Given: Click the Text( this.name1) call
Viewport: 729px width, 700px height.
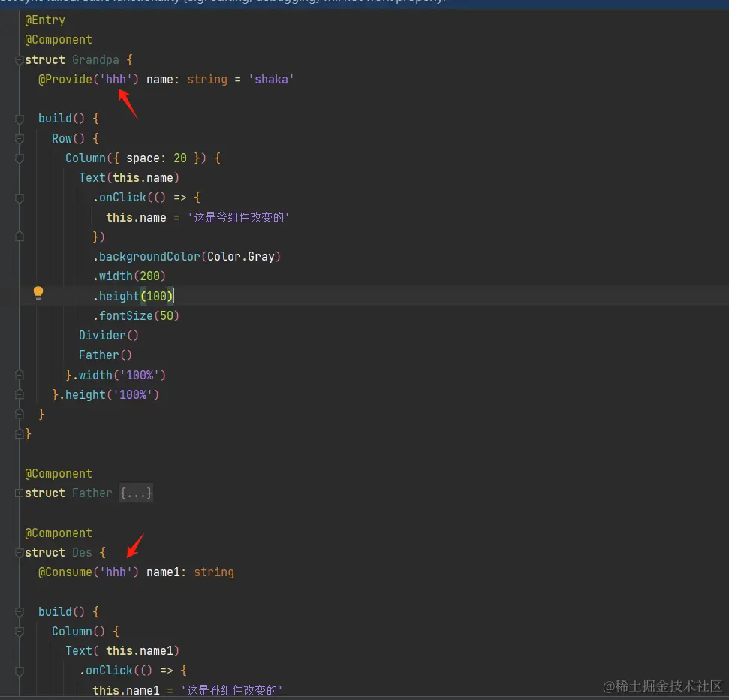Looking at the screenshot, I should point(122,650).
